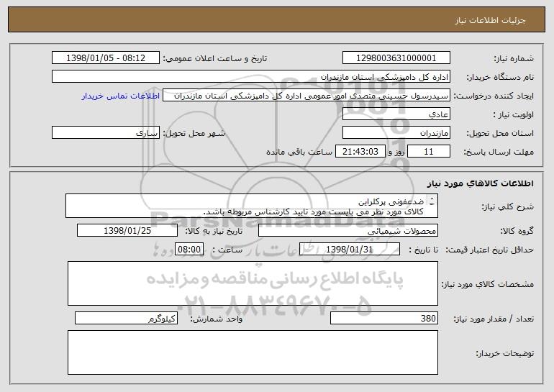The height and width of the screenshot is (392, 554).
Task: Click the remaining days field 11
Action: coord(429,152)
